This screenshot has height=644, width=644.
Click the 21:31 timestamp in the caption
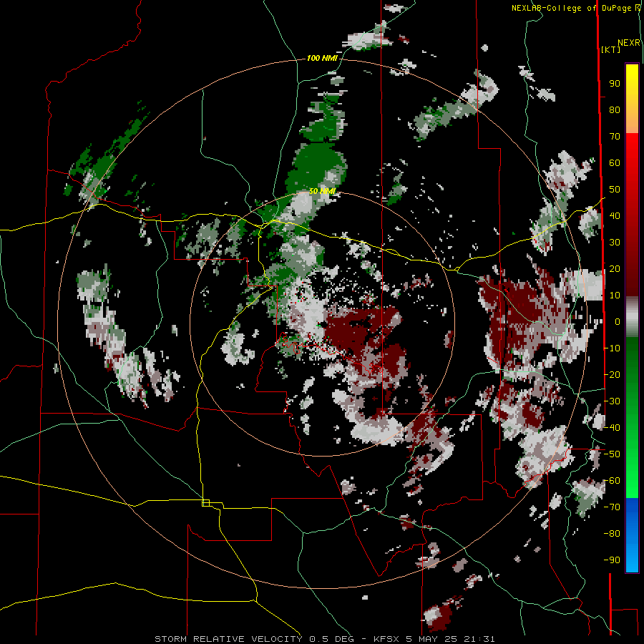click(x=479, y=639)
